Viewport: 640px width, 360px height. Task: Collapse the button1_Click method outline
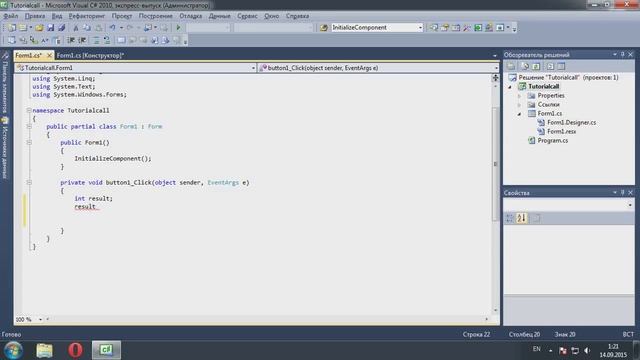click(x=29, y=182)
